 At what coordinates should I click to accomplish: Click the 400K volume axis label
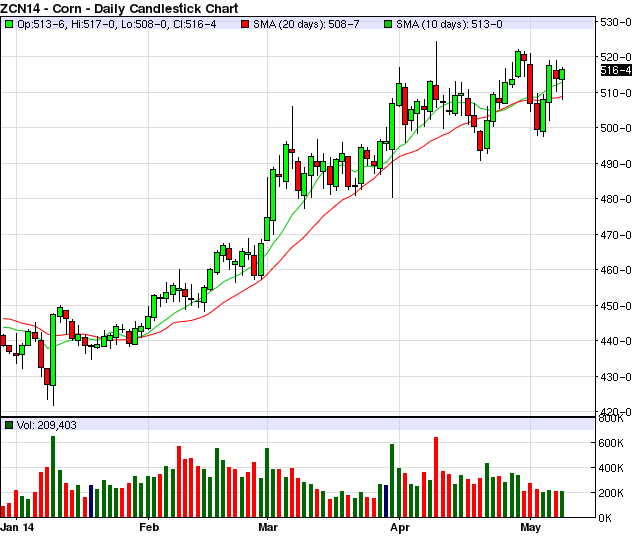point(611,468)
